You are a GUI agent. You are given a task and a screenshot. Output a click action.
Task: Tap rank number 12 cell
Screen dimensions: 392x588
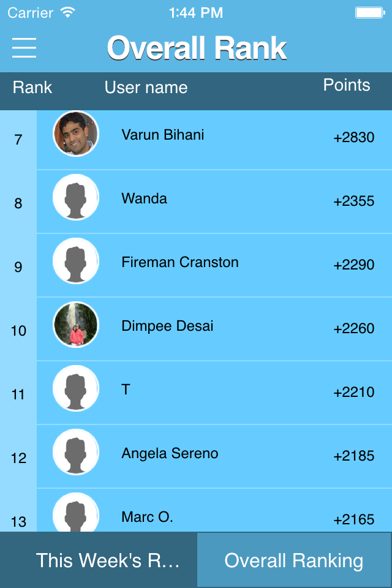coord(18,458)
